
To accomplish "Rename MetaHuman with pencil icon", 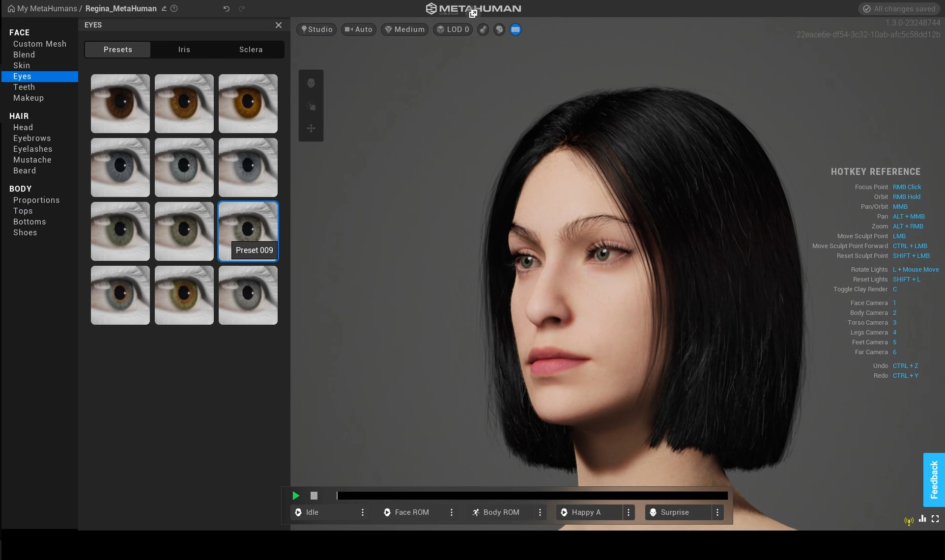I will click(x=164, y=8).
